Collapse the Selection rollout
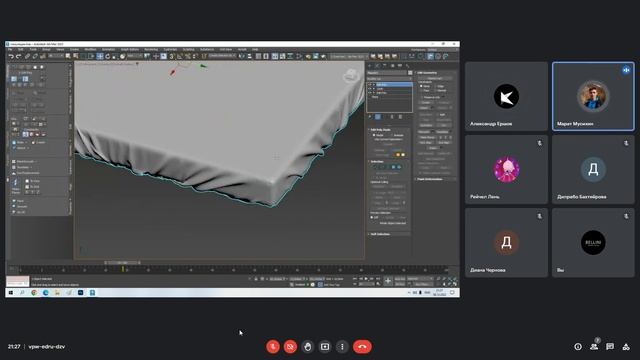The image size is (640, 360). 389,162
